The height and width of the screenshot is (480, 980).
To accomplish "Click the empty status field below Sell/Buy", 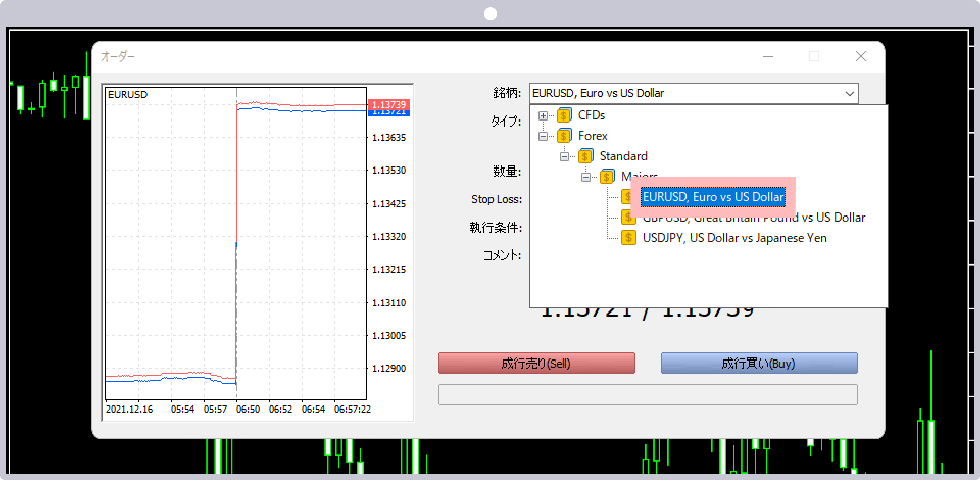I will [648, 395].
